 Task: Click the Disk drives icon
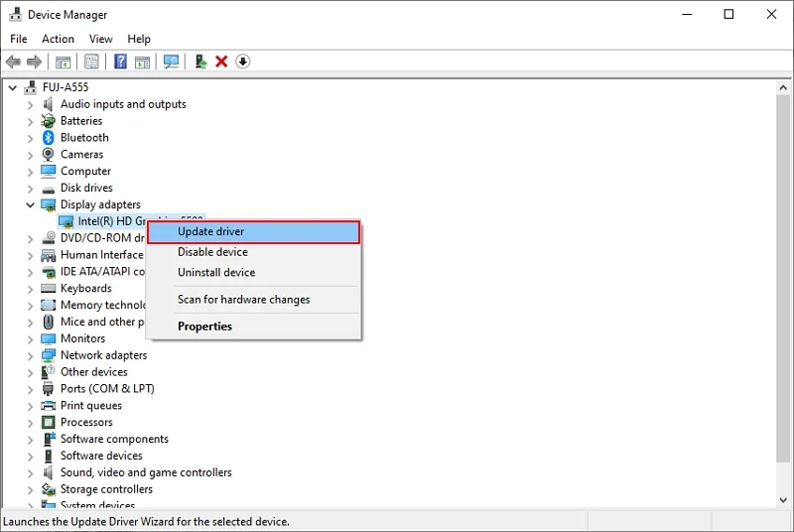pyautogui.click(x=48, y=190)
